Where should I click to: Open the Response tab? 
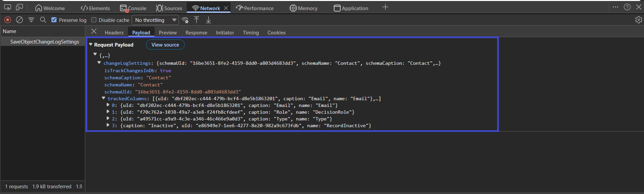click(x=196, y=33)
